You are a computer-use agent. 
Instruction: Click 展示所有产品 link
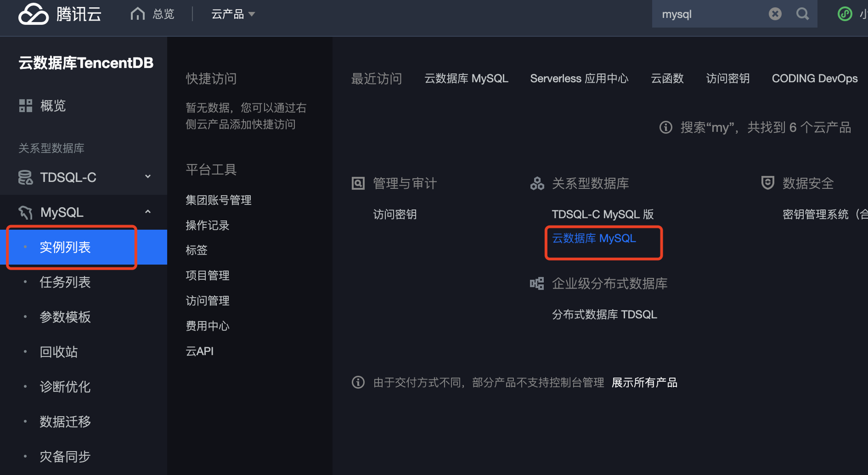(644, 383)
